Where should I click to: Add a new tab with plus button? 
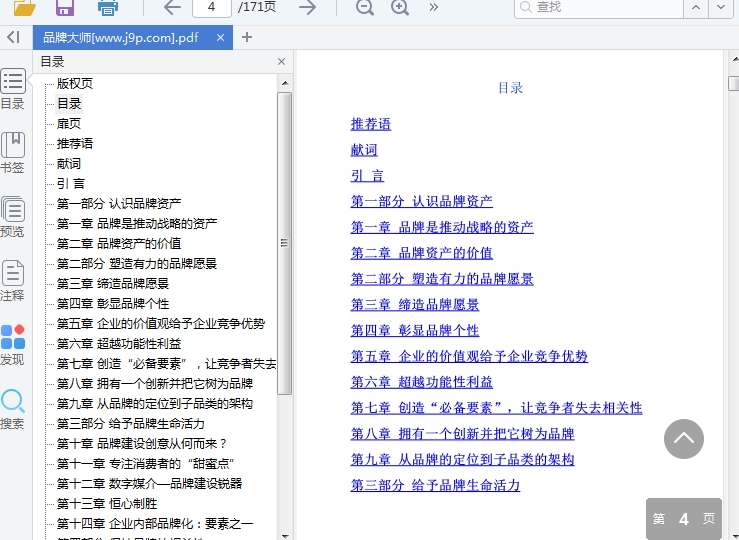[247, 38]
